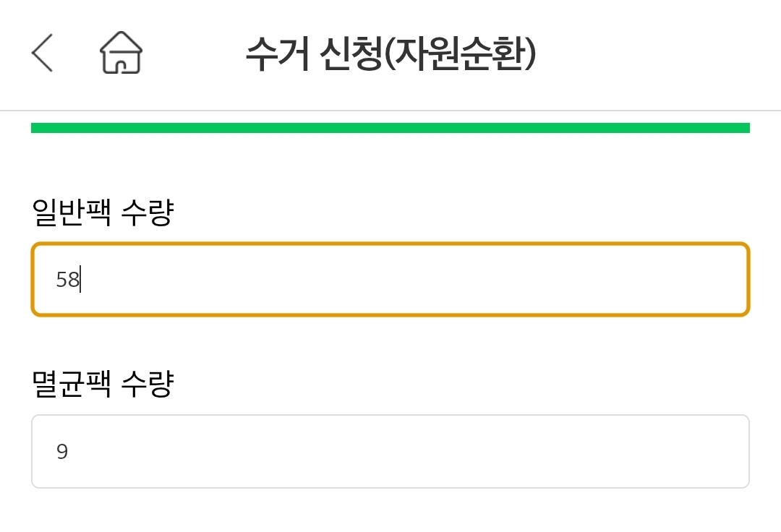The width and height of the screenshot is (781, 532).
Task: Go to home via house icon
Action: [121, 53]
